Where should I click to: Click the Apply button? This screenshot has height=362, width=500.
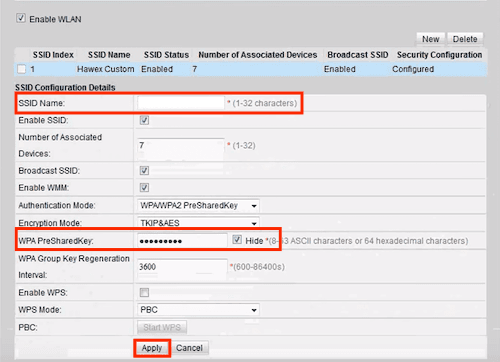152,348
